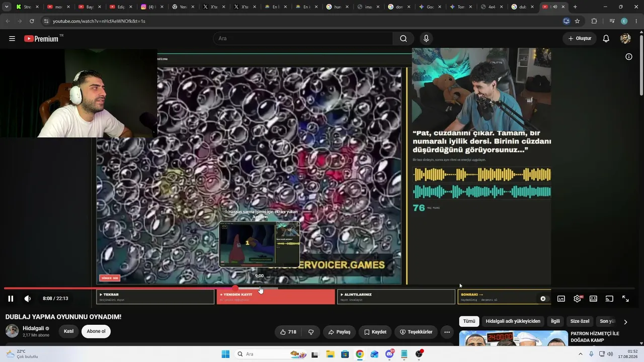Toggle subtitles in the player
This screenshot has height=362, width=644.
click(561, 299)
